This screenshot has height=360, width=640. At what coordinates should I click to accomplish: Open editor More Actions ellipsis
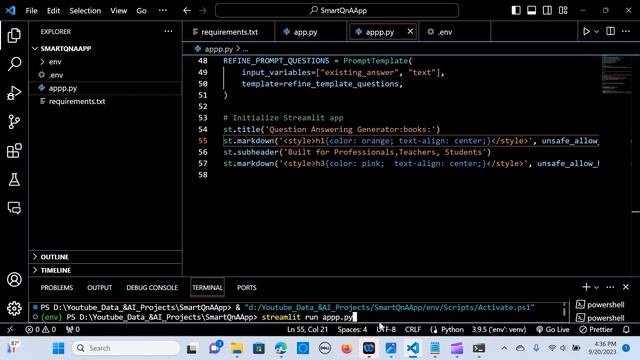(626, 31)
